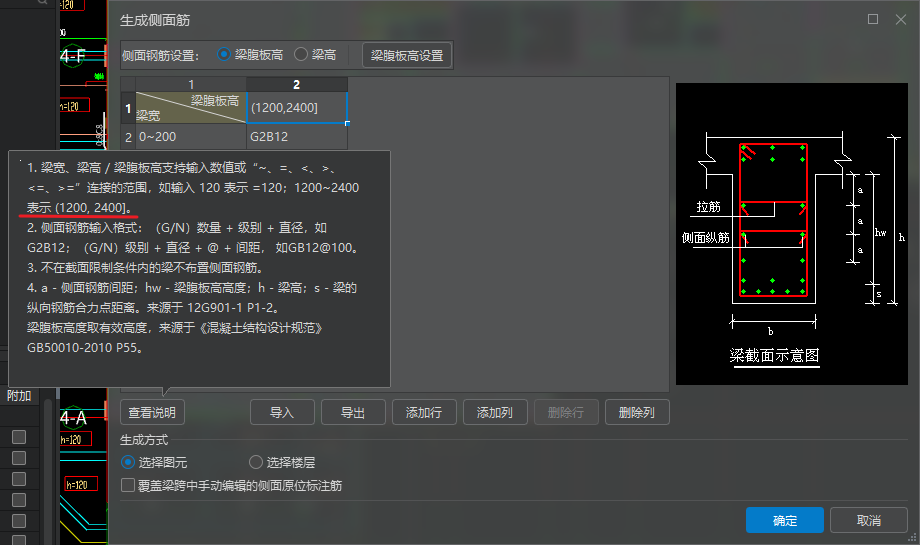Click the 4-F axis label in drawing
This screenshot has width=920, height=545.
click(73, 56)
